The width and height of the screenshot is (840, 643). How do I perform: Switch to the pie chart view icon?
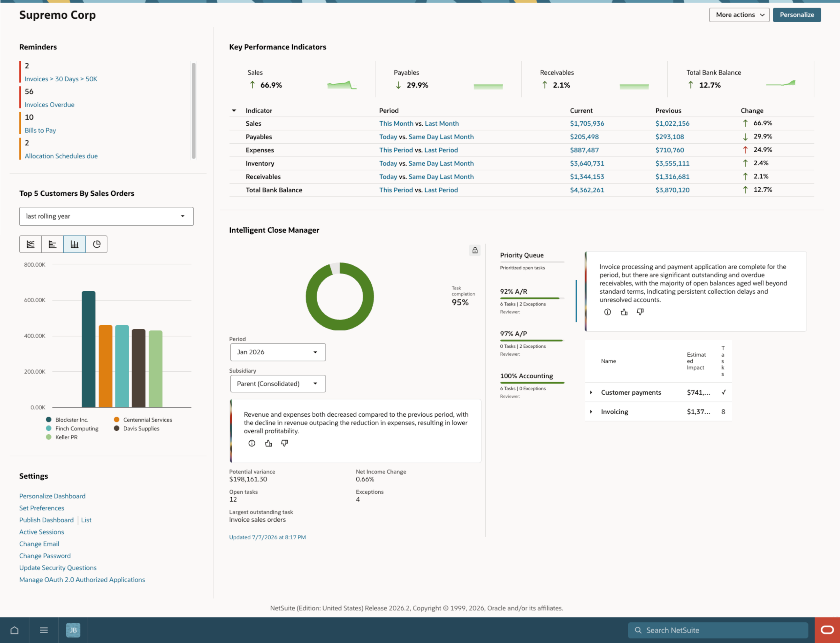point(96,244)
